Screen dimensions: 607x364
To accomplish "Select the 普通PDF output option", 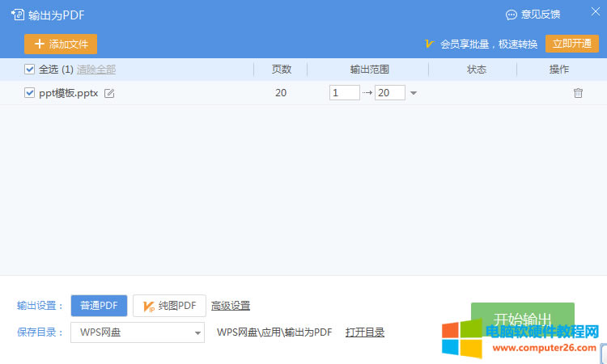I will click(99, 306).
